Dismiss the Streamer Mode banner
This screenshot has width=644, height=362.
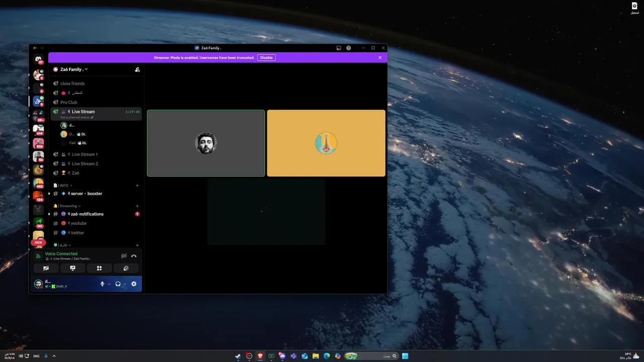pyautogui.click(x=380, y=58)
